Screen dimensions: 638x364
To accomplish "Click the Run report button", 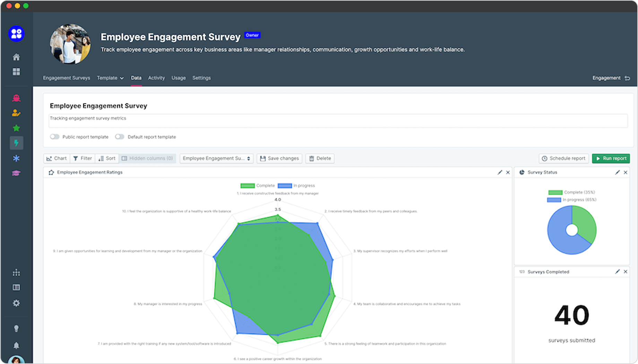I will click(x=611, y=158).
